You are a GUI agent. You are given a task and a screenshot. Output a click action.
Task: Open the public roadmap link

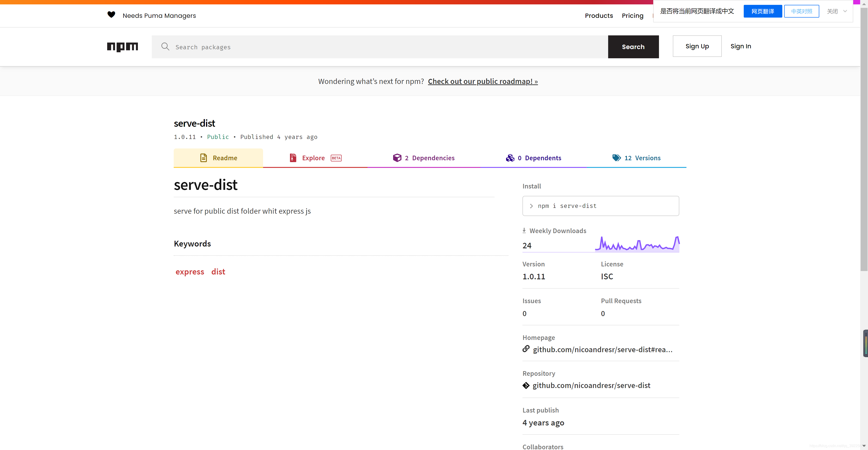483,81
